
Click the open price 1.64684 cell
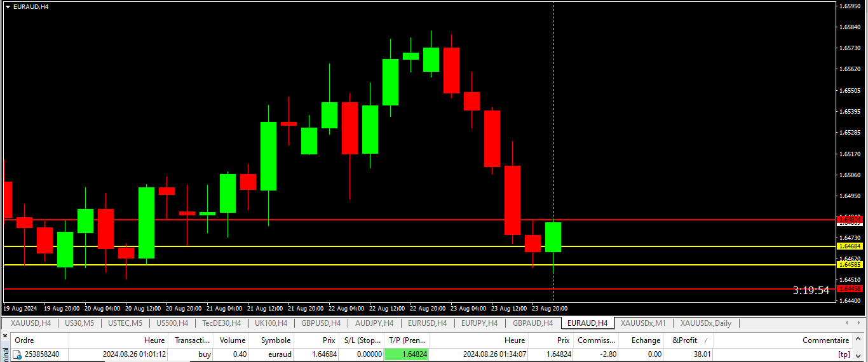pos(323,354)
